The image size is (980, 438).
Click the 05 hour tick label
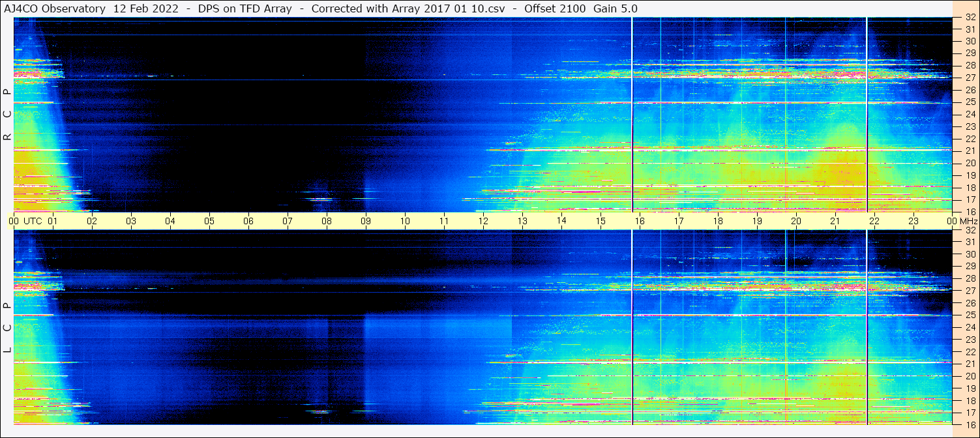coord(209,221)
